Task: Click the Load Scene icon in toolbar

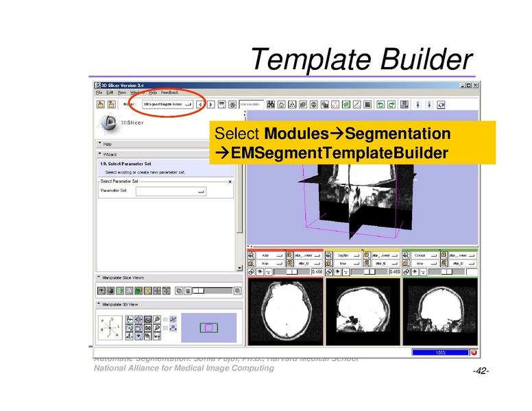Action: point(101,104)
